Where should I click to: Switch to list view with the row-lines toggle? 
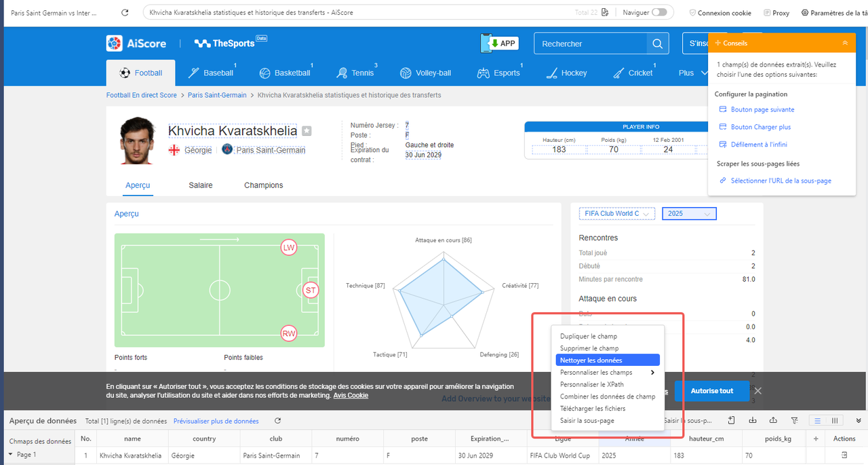(x=818, y=421)
